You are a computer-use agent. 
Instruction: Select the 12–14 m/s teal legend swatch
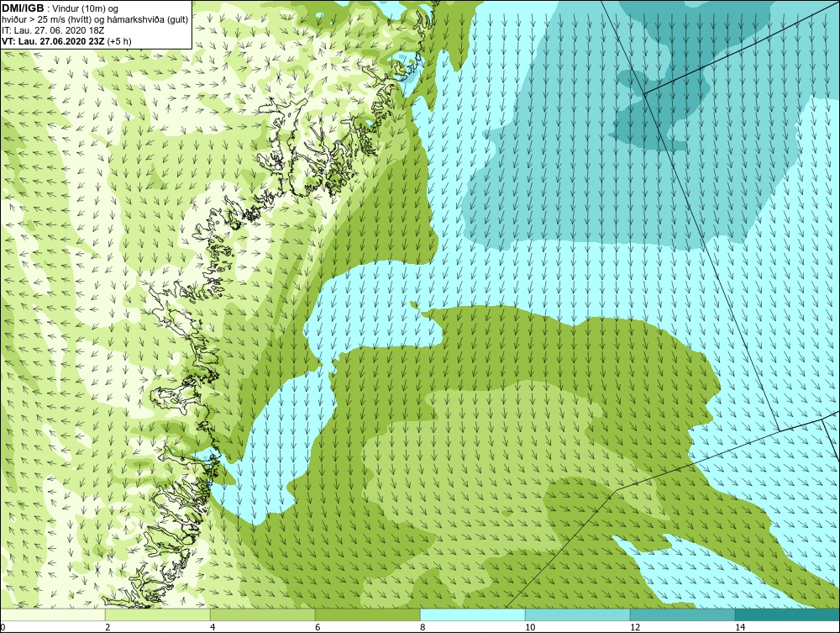tap(682, 615)
